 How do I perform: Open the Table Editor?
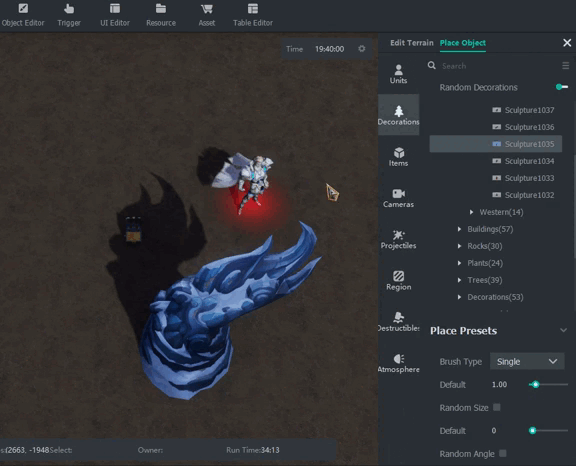click(253, 15)
